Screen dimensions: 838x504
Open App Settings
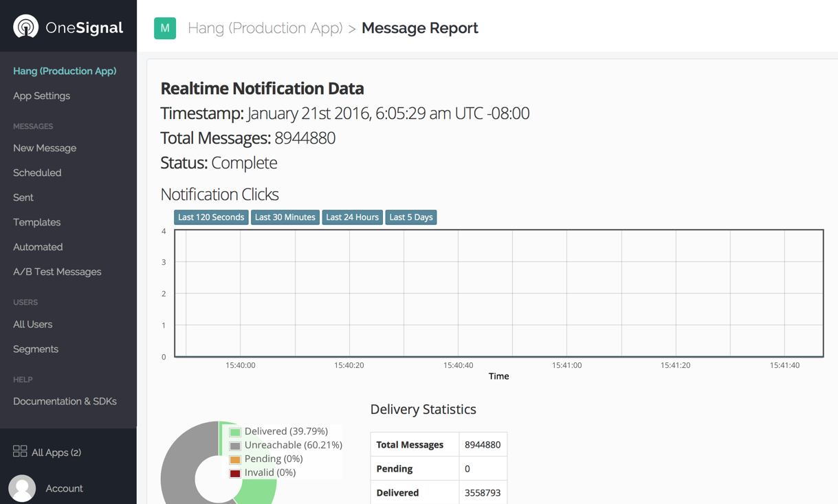[41, 96]
